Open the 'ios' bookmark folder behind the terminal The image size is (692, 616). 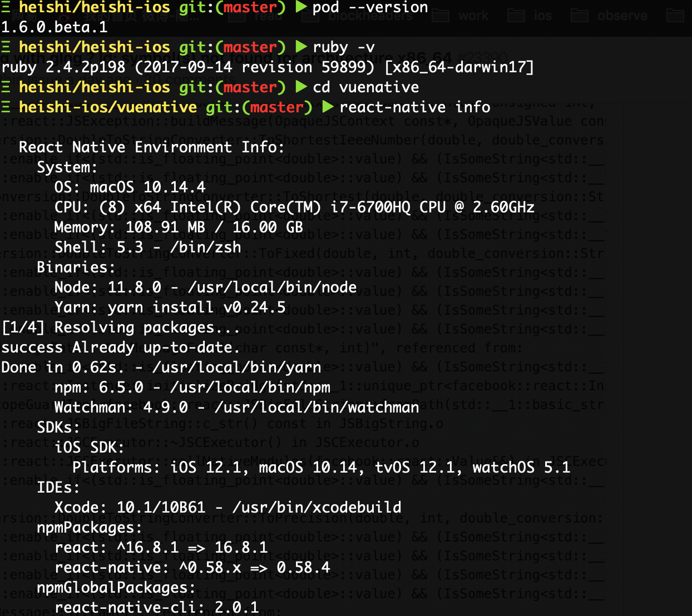tap(530, 15)
